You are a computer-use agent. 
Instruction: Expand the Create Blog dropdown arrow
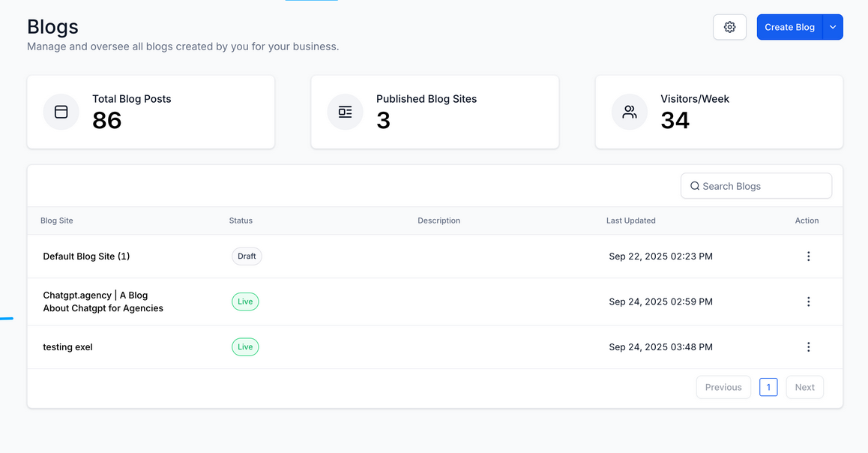(833, 27)
